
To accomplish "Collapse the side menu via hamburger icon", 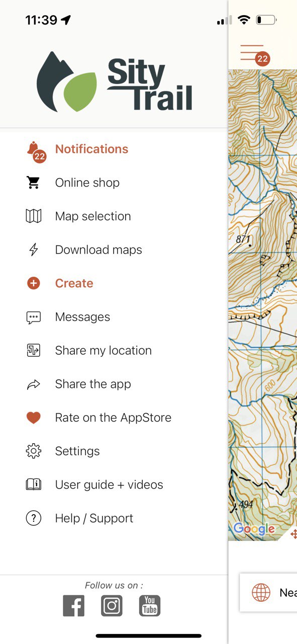I will tap(253, 53).
